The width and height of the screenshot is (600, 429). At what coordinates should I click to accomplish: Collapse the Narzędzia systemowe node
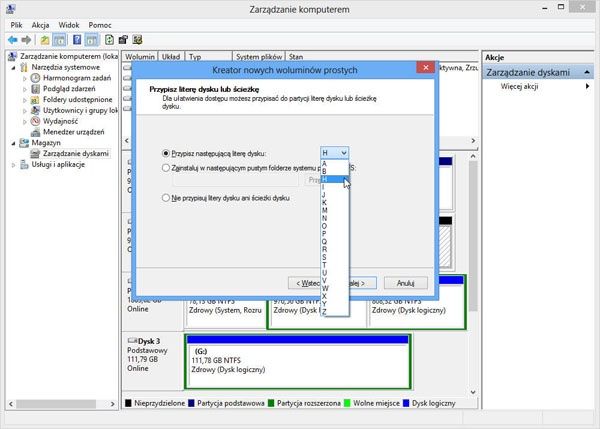pos(13,67)
